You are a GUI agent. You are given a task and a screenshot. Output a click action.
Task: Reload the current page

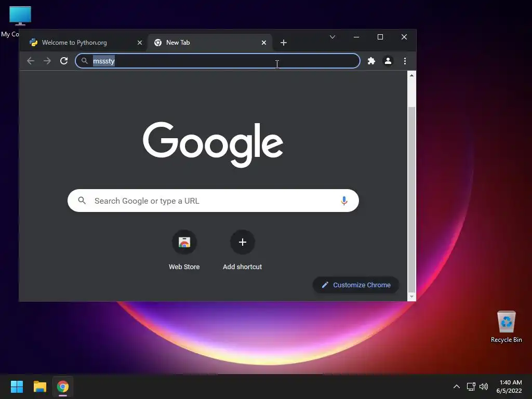pos(64,61)
